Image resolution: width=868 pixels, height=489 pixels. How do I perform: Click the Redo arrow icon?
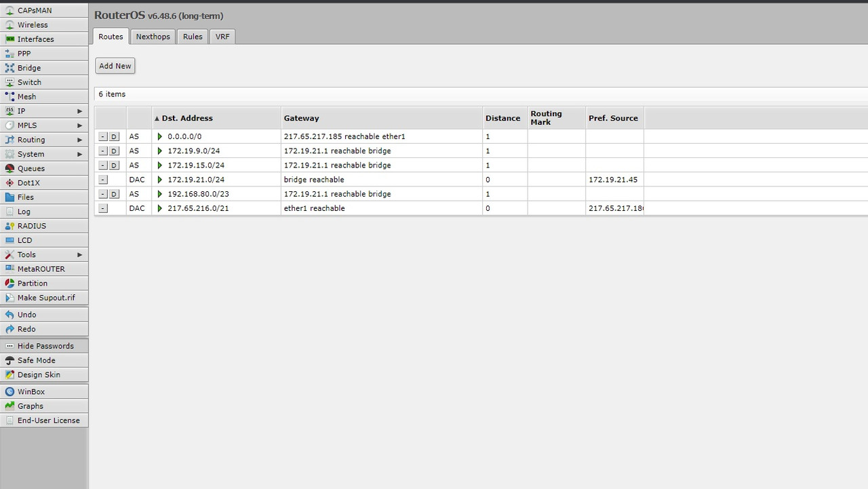9,329
